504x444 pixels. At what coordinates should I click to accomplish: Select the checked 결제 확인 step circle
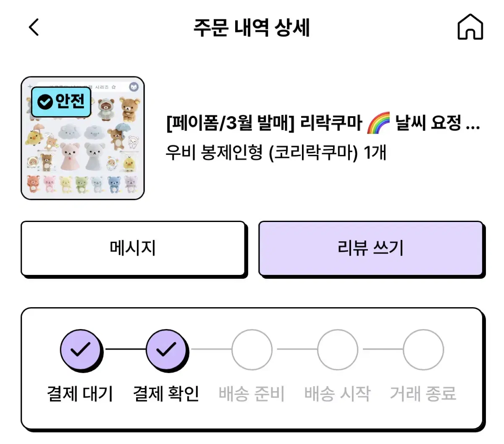tap(167, 350)
